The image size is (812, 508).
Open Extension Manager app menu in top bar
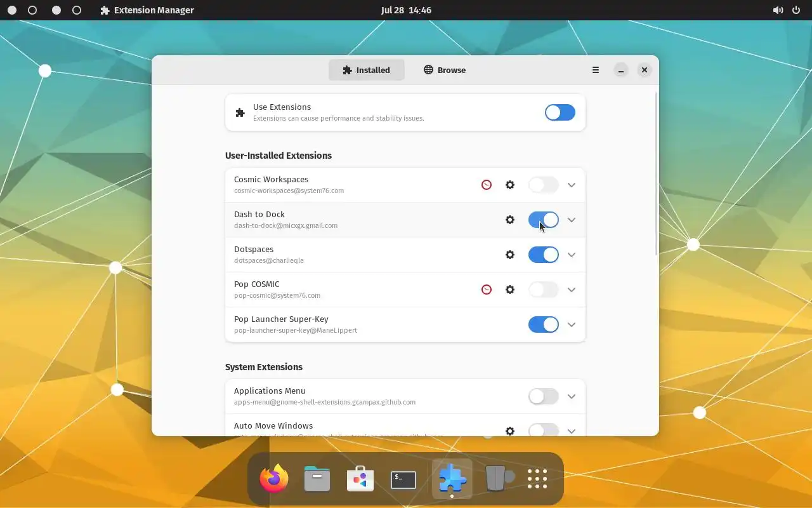click(x=147, y=10)
